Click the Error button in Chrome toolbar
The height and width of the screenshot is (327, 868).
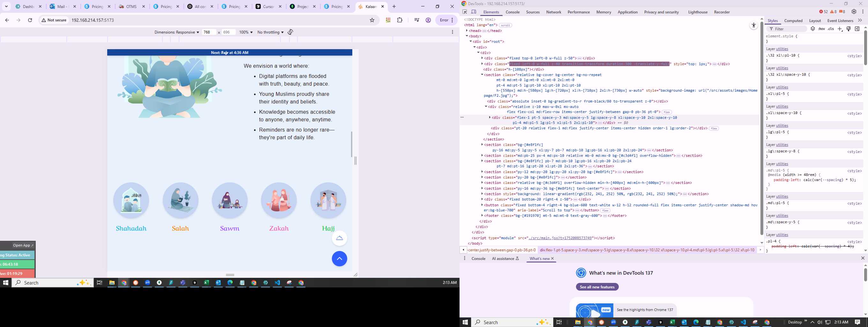[x=447, y=20]
